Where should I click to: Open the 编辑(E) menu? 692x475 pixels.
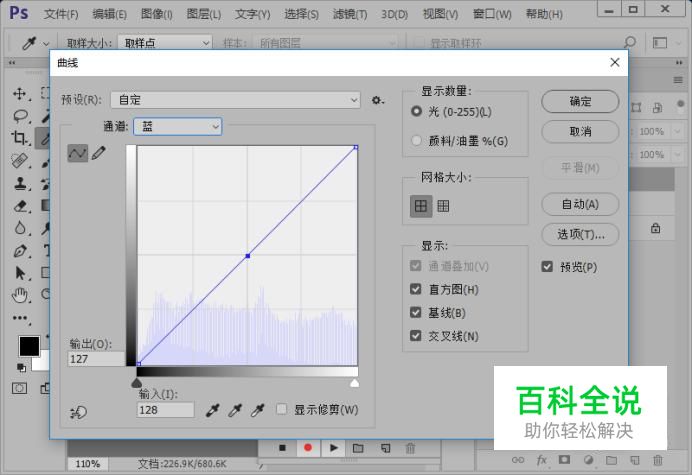click(x=109, y=14)
